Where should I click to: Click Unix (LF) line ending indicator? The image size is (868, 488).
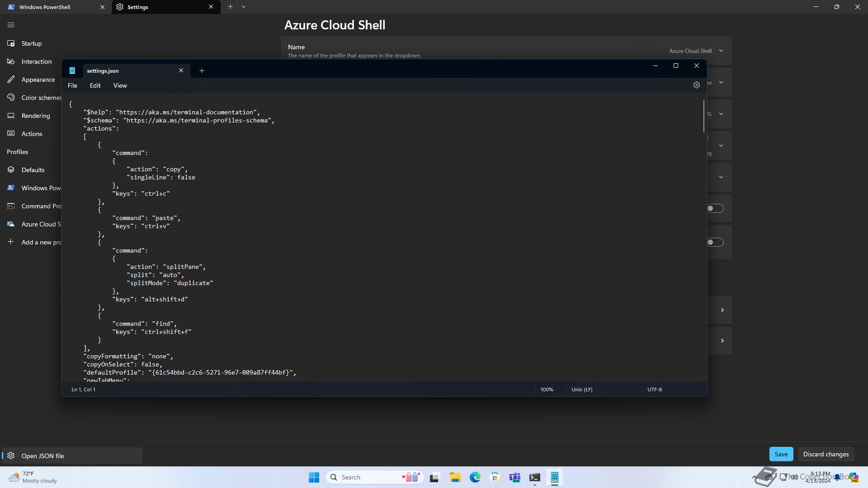(x=582, y=389)
